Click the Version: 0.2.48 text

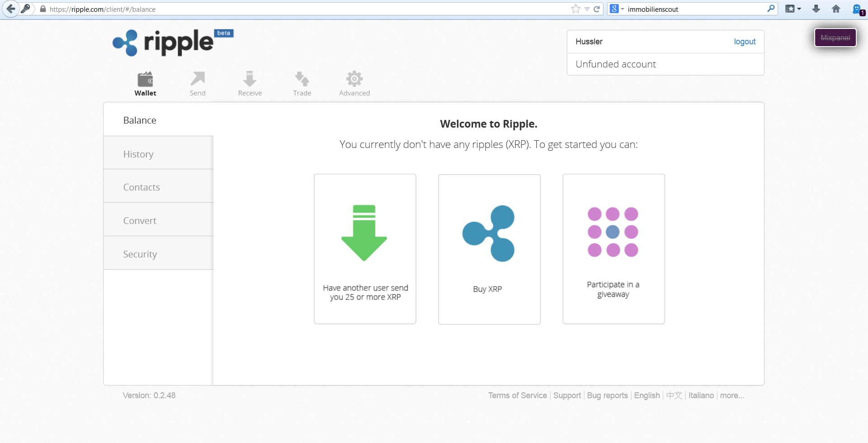click(149, 395)
